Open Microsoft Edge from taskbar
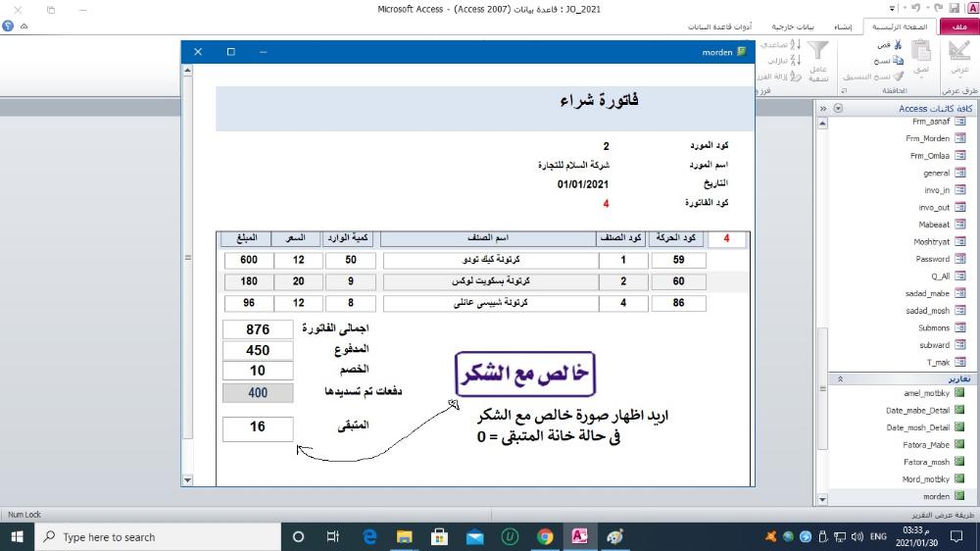The image size is (980, 551). 369,536
